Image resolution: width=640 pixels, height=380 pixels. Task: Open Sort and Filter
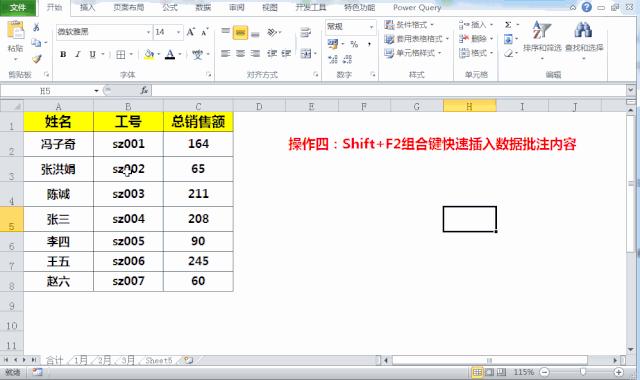[x=542, y=40]
